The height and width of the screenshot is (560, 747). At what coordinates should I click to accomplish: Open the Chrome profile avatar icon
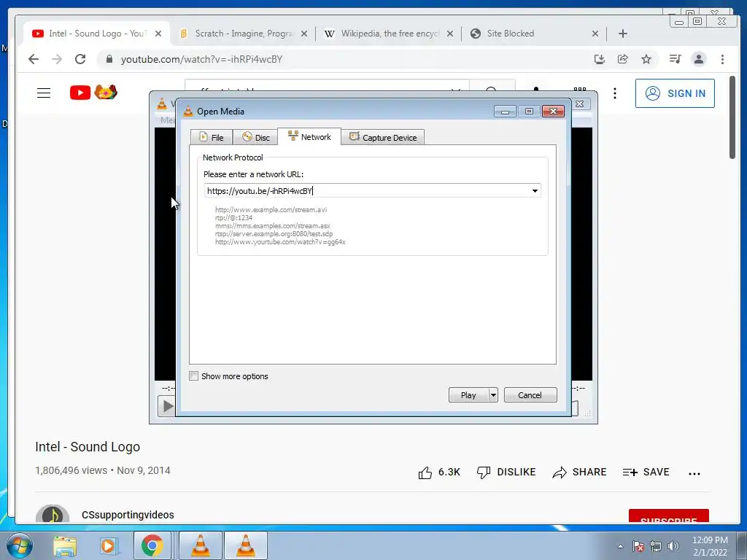pos(698,59)
